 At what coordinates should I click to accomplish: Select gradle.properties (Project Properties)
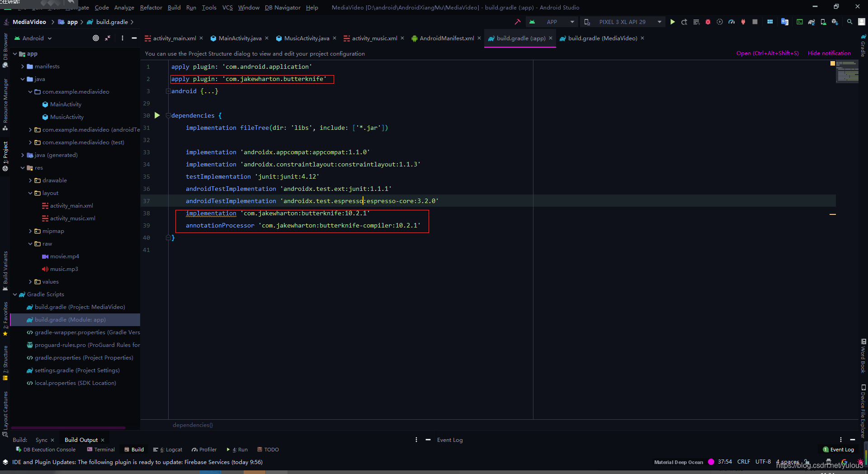pos(84,358)
